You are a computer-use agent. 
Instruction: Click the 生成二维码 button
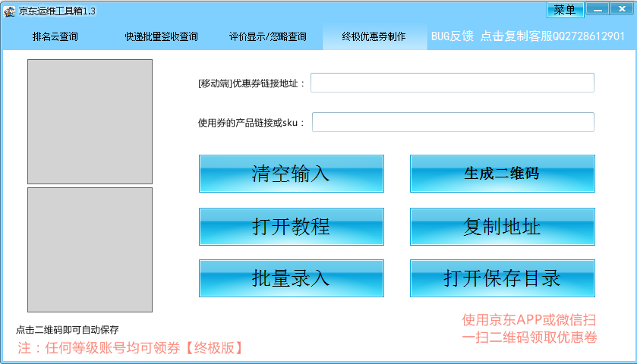(503, 174)
